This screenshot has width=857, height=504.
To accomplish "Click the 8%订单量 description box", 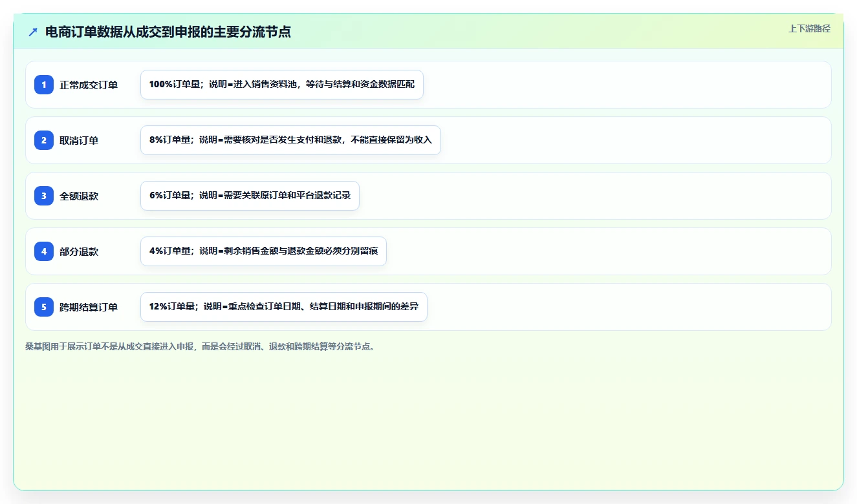I will [x=290, y=140].
